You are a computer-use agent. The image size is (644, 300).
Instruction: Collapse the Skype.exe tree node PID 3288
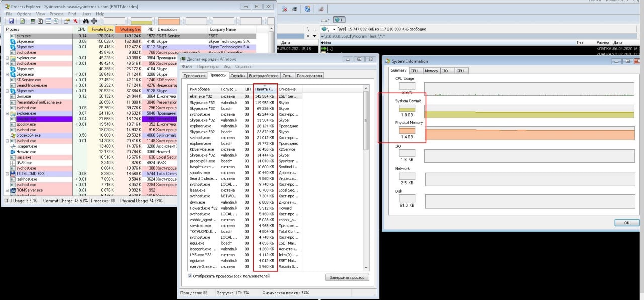(7, 74)
